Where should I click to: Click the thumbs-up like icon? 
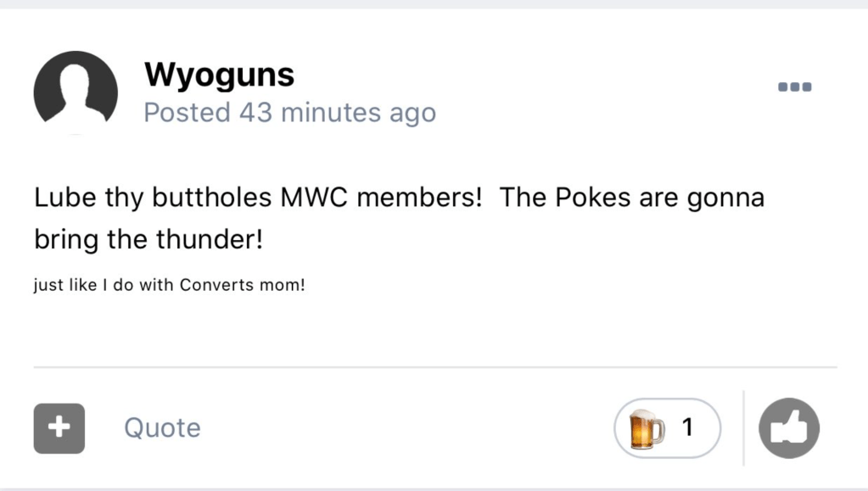[x=788, y=428]
